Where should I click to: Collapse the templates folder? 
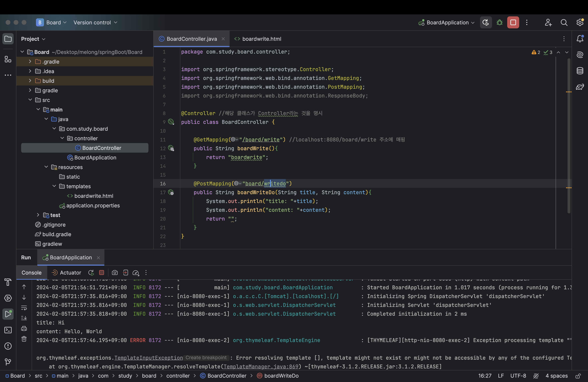coord(54,186)
